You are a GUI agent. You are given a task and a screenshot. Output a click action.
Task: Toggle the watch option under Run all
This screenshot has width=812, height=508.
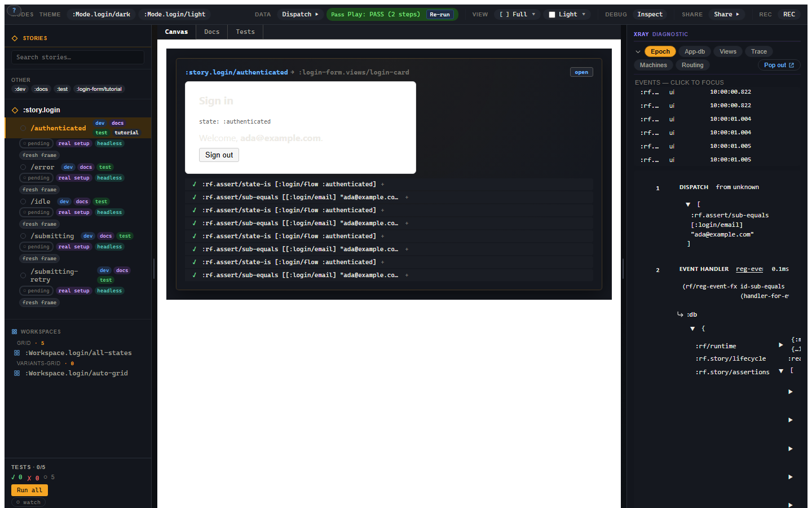[x=28, y=502]
